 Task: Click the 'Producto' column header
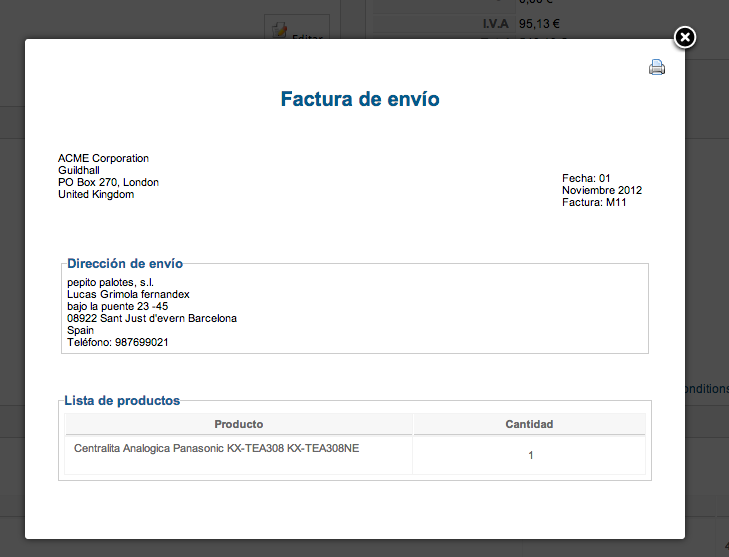tap(239, 424)
